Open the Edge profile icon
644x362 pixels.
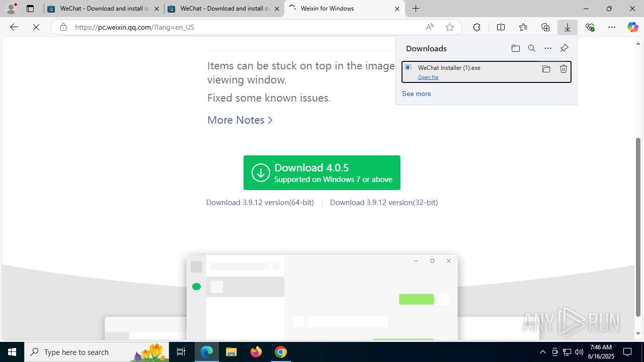pos(11,9)
